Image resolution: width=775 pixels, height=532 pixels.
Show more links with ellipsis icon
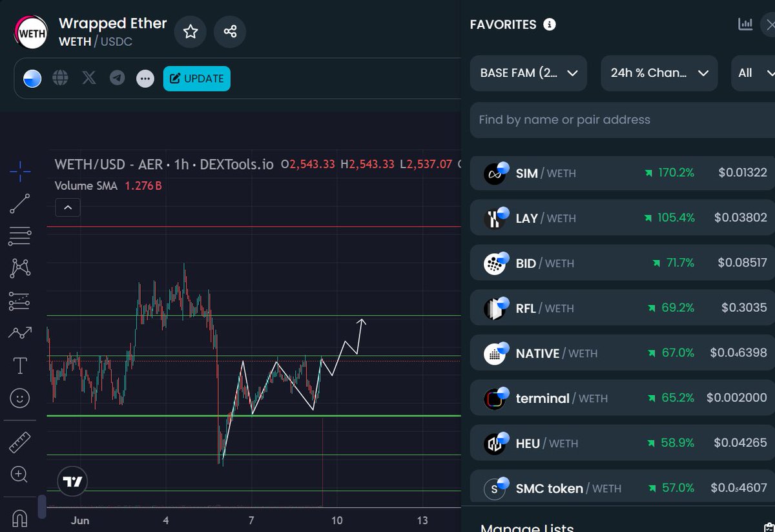[x=145, y=79]
